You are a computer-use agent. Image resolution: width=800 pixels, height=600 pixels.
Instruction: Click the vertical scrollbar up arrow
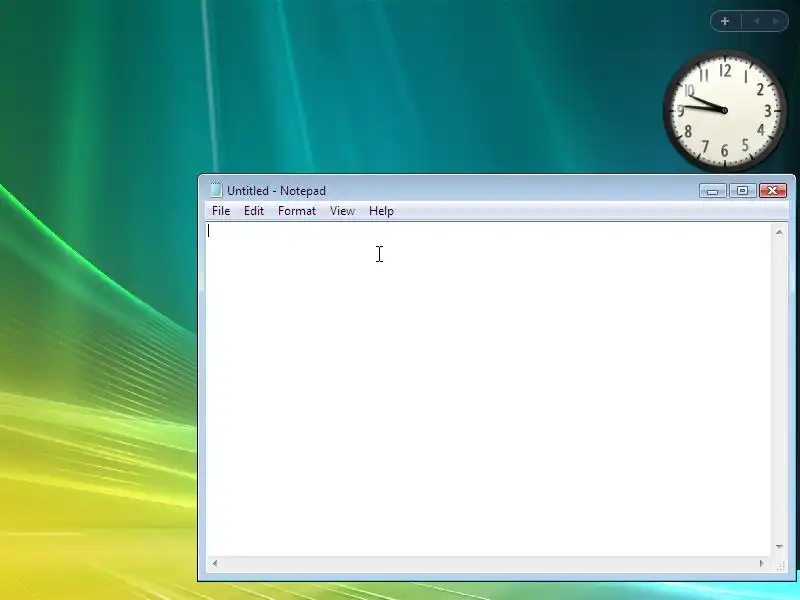779,232
